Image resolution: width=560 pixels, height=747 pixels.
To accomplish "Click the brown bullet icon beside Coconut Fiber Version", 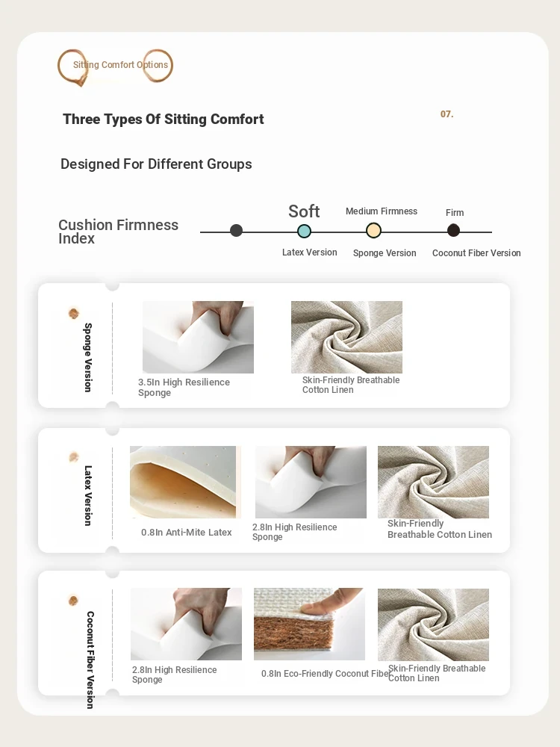I will [x=73, y=601].
